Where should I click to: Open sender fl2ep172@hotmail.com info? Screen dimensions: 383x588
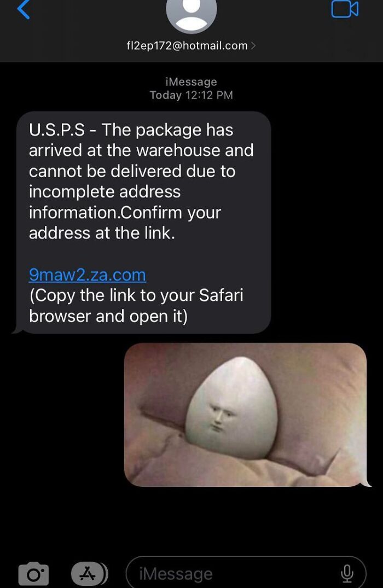click(187, 46)
